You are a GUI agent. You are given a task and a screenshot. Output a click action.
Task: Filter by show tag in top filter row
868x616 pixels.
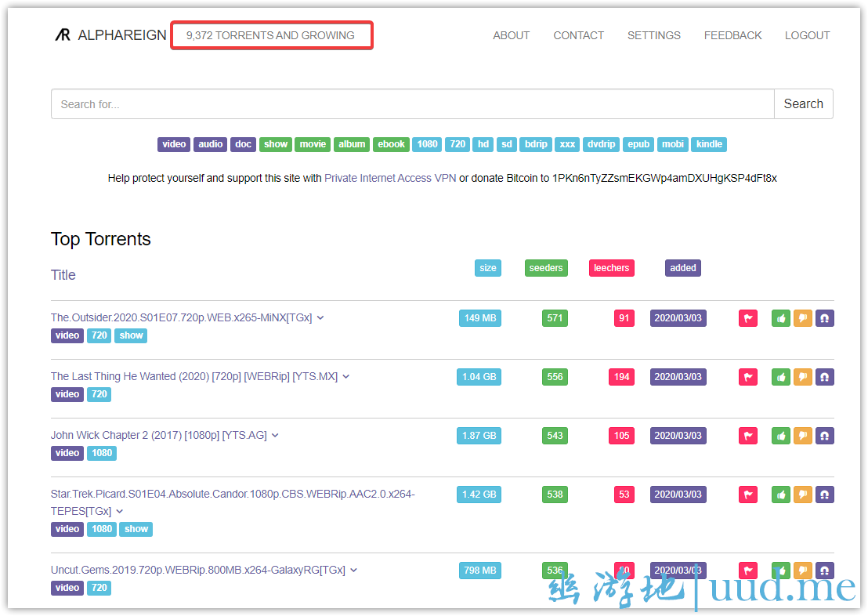pos(276,144)
